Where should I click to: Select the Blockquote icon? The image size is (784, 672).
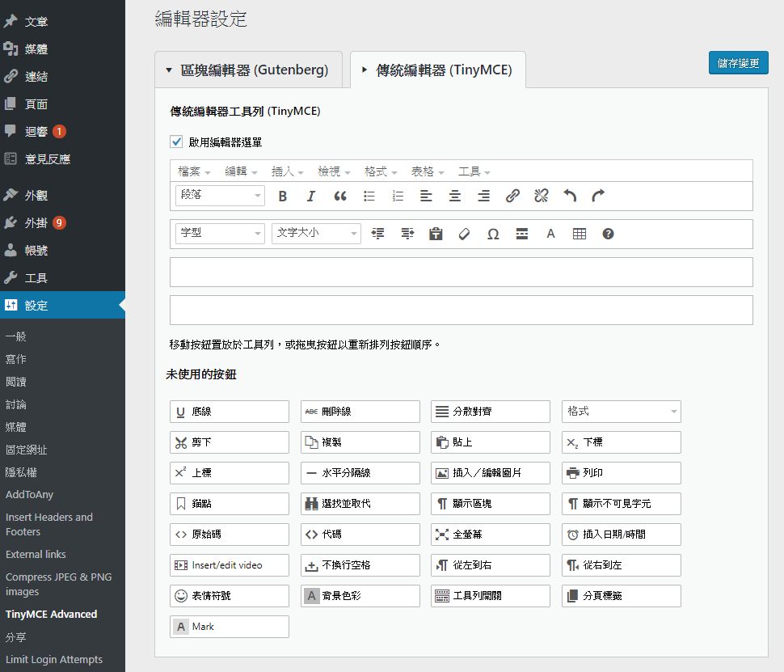pos(340,197)
